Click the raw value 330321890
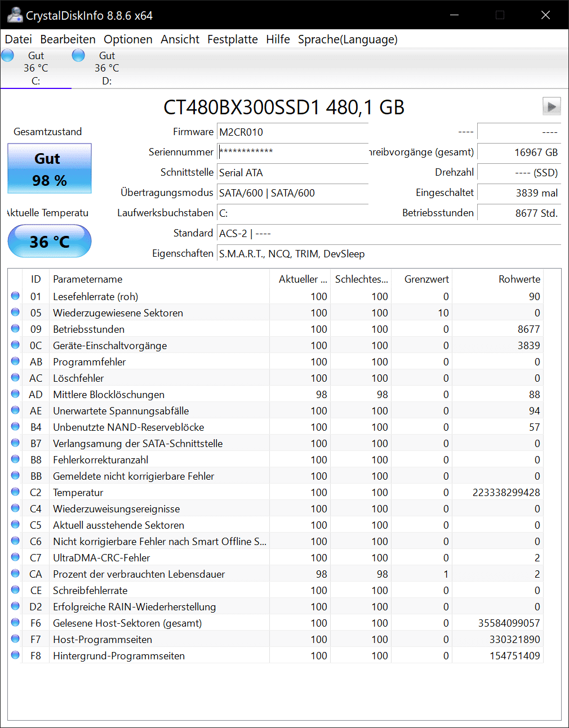 (514, 640)
